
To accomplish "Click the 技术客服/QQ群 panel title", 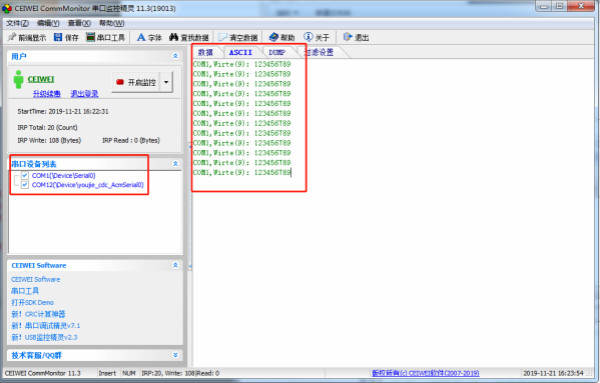I will coord(36,355).
